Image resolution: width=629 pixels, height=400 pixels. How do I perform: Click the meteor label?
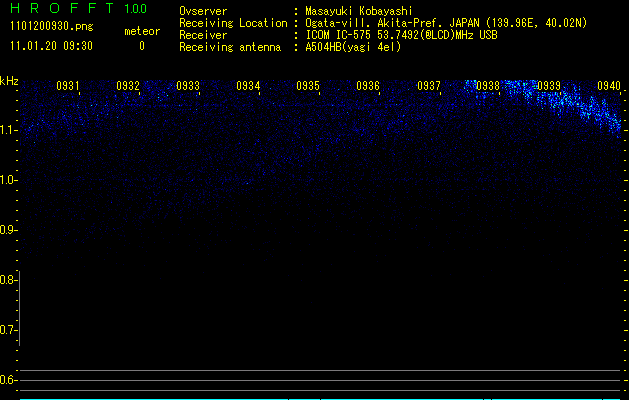(142, 31)
